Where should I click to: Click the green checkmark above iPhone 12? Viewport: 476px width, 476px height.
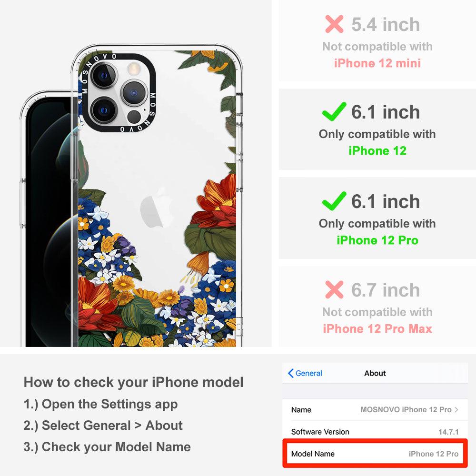point(334,111)
